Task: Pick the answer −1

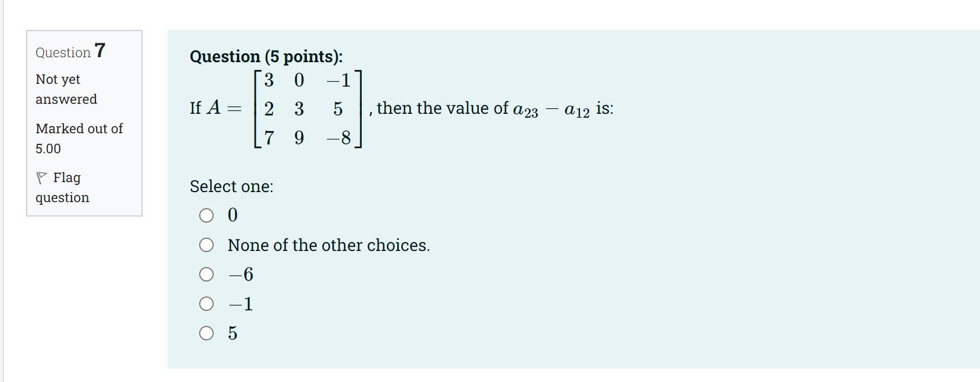Action: [206, 304]
